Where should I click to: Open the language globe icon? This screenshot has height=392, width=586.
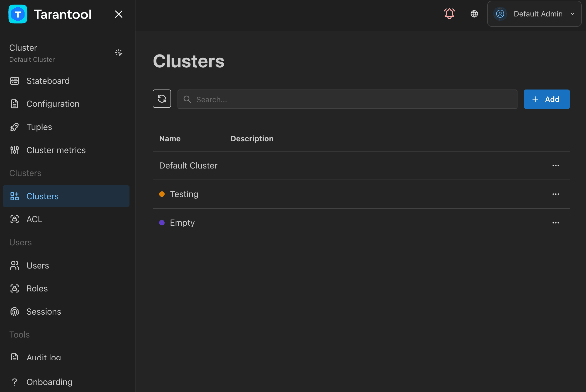tap(474, 14)
